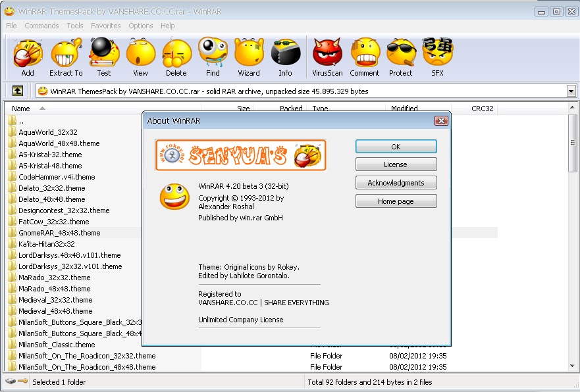
Task: Click the License button
Action: click(396, 164)
